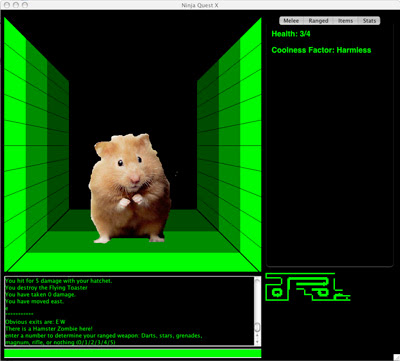
Task: Click the dungeon minimap
Action: click(x=307, y=287)
